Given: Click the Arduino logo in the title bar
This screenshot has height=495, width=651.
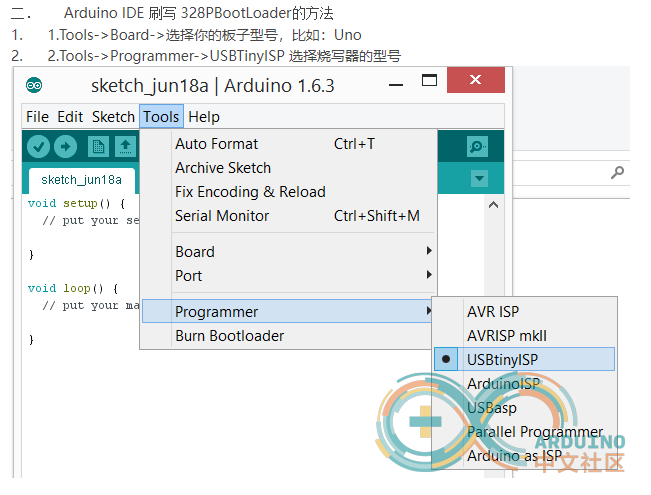Looking at the screenshot, I should pos(34,85).
